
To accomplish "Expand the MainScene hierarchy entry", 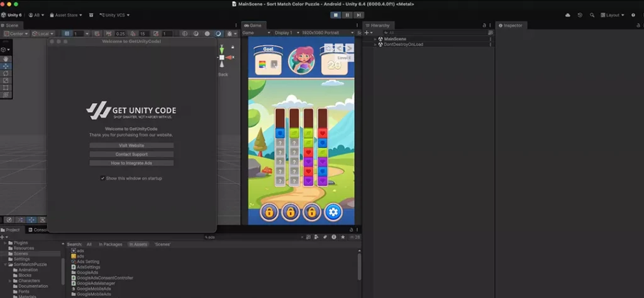I will [x=375, y=39].
